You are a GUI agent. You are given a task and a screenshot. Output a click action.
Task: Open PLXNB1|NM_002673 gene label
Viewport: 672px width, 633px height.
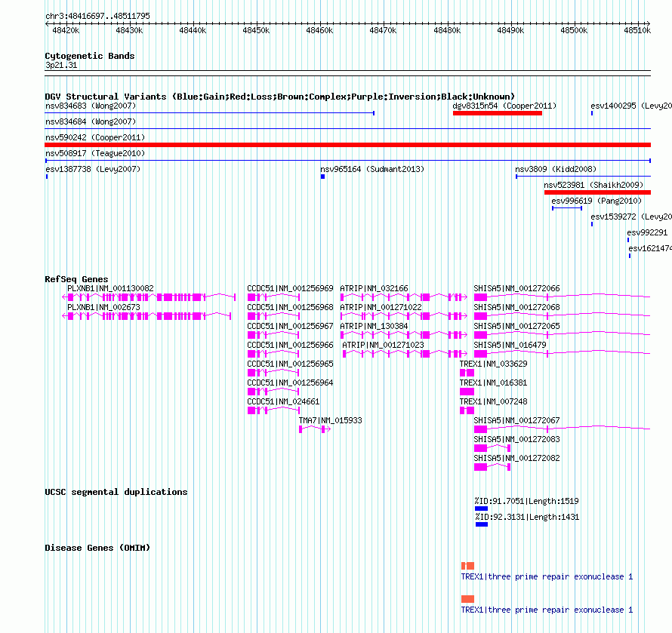pos(103,307)
